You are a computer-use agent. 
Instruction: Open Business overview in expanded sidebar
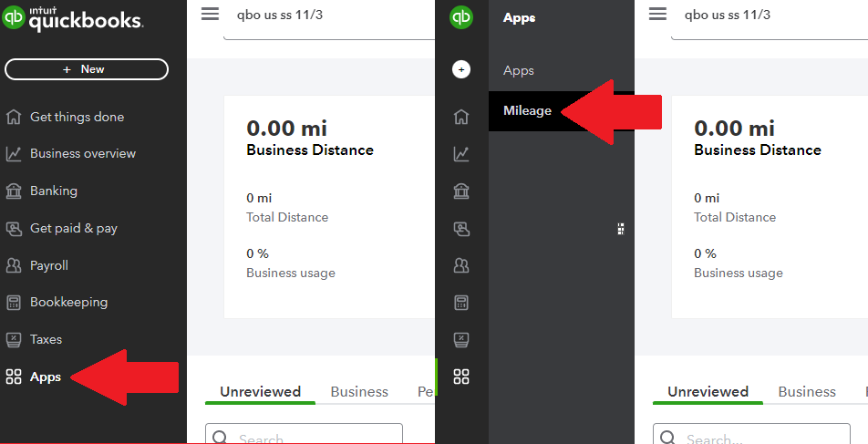pos(83,153)
